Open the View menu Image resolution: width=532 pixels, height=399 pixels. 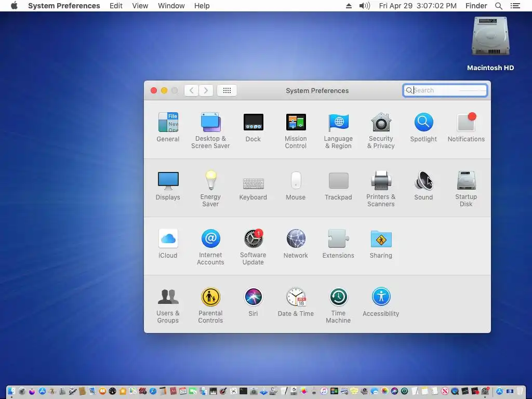(x=140, y=6)
